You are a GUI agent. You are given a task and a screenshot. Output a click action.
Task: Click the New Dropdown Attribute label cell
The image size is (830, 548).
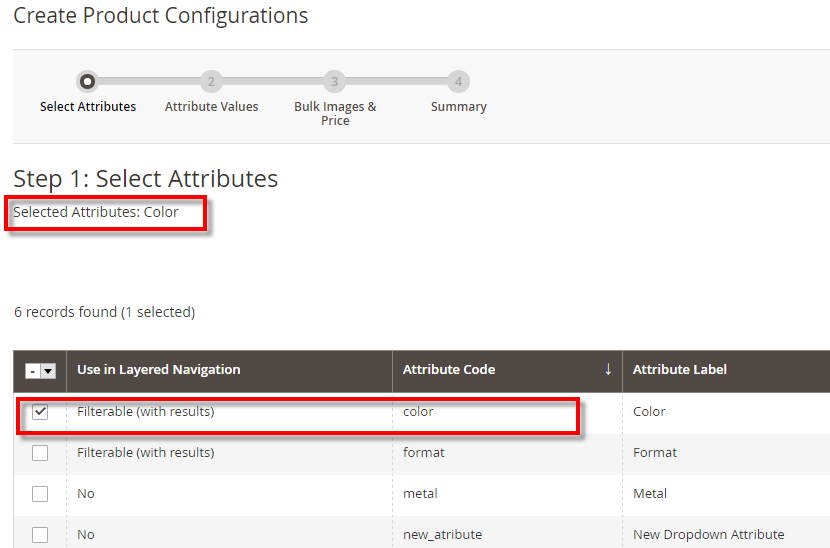coord(708,535)
